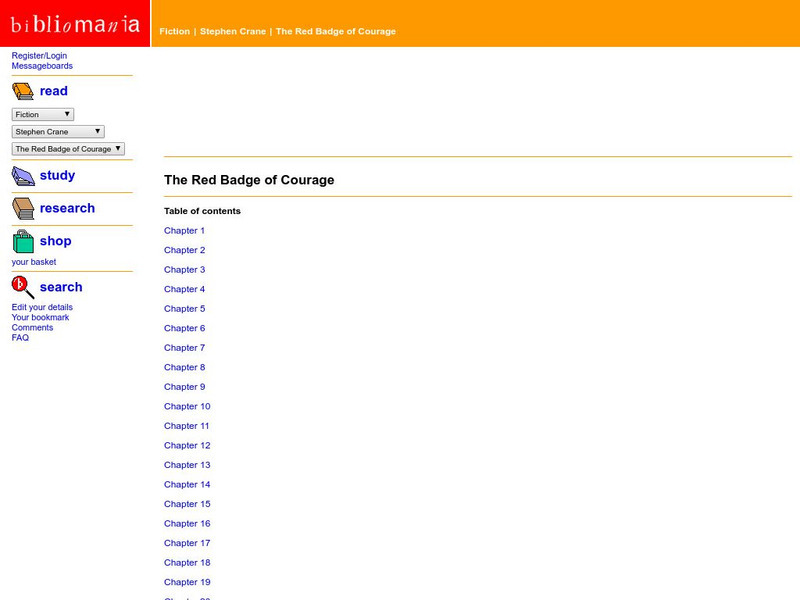The width and height of the screenshot is (800, 600).
Task: Click The Red Badge of Courage page title
Action: [x=249, y=180]
